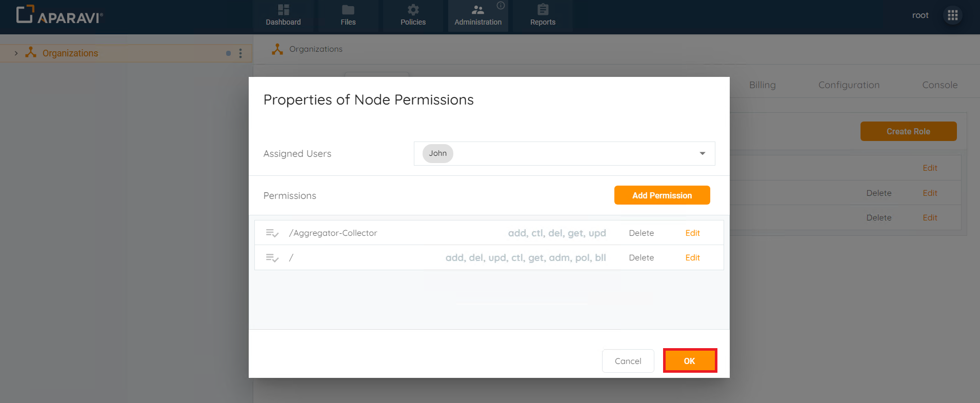Open the Files folder icon

(x=348, y=10)
